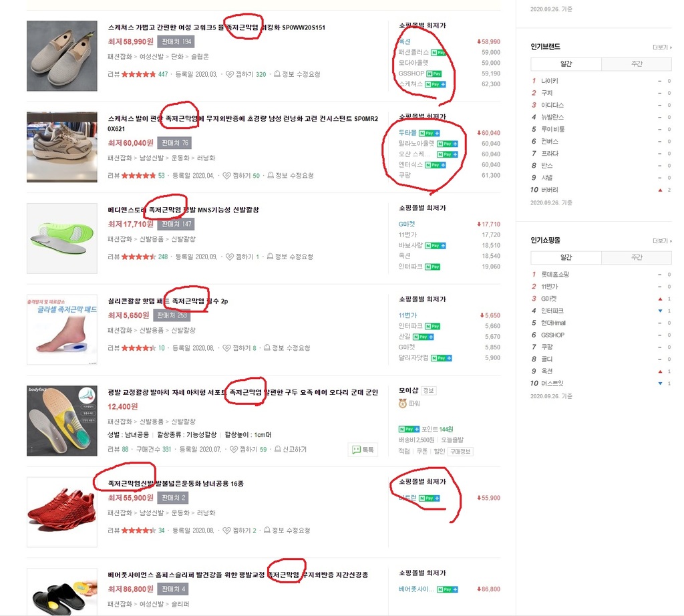Click the power seller medal icon under 모이샵
Viewport: 684px width, 616px height.
(403, 404)
